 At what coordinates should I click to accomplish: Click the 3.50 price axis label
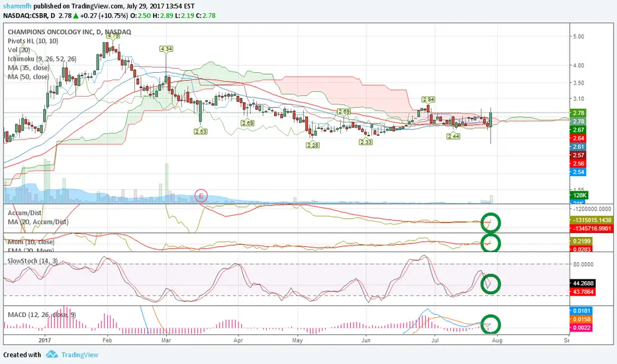579,83
